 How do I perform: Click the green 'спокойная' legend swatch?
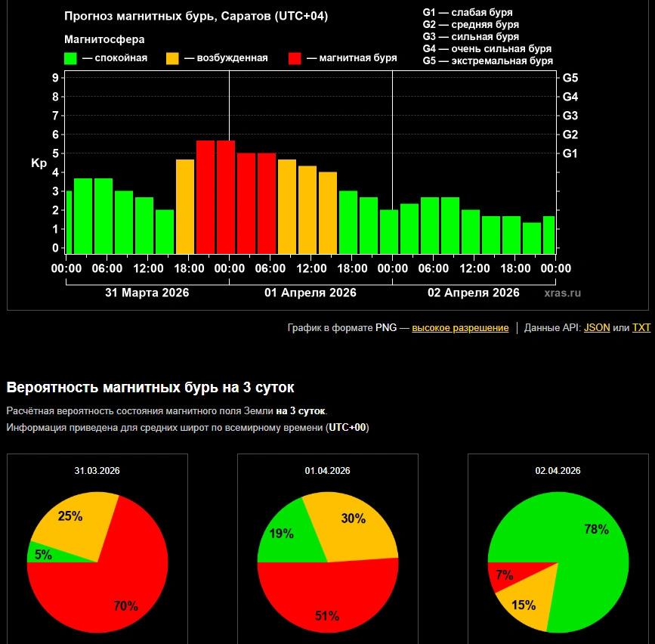(x=71, y=58)
